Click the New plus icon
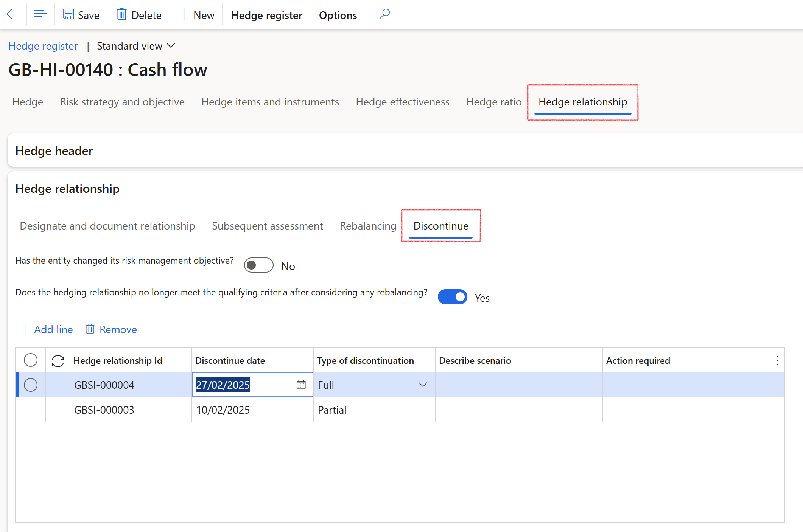 (184, 14)
